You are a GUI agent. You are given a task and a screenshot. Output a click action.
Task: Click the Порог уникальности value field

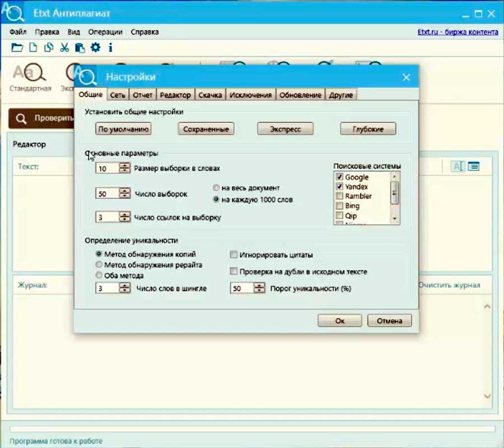click(242, 288)
